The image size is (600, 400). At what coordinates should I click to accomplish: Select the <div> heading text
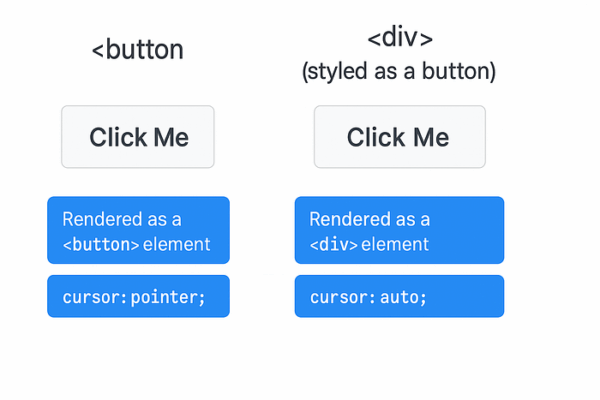[400, 38]
